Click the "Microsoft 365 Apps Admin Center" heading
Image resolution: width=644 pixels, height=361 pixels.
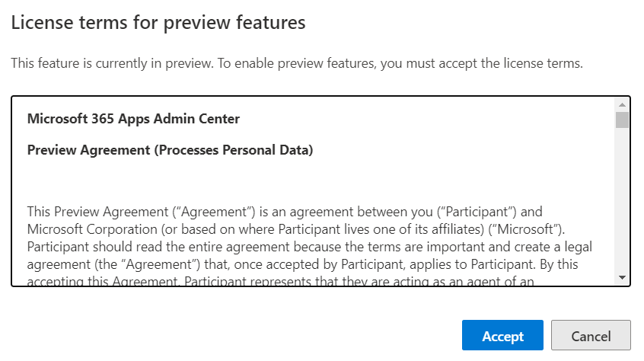[x=133, y=119]
